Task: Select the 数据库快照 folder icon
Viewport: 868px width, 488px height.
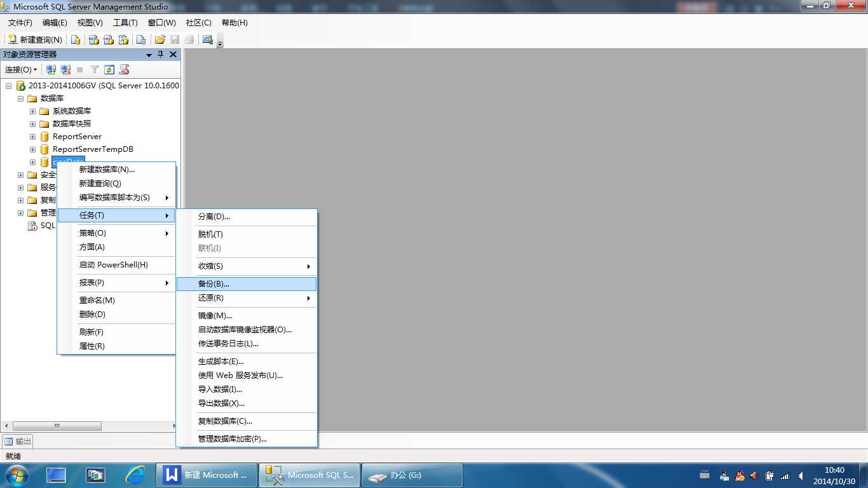Action: (44, 124)
